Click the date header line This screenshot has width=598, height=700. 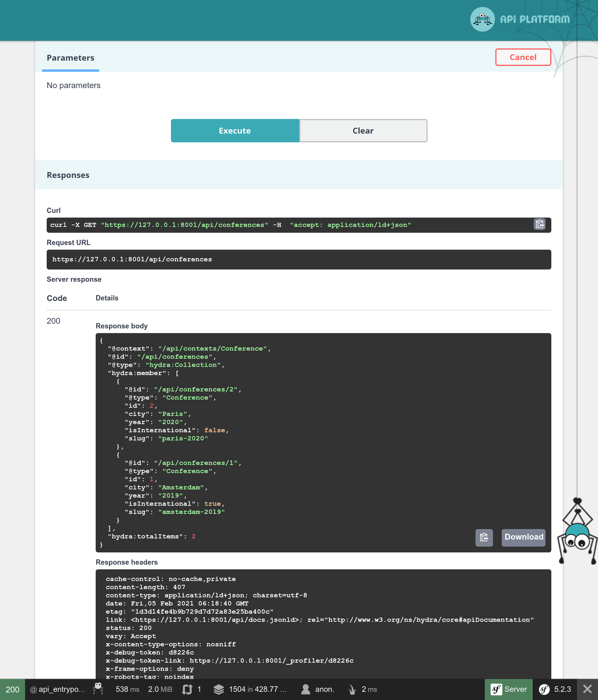click(177, 603)
